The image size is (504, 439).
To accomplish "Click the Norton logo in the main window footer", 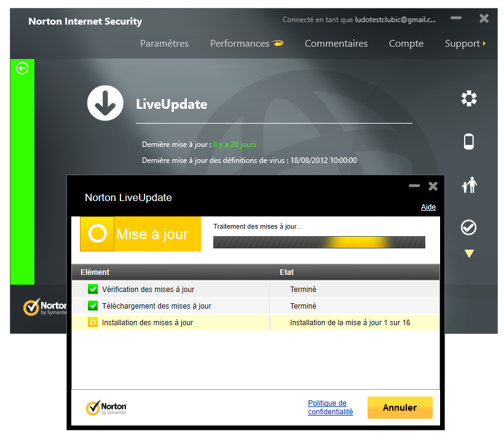I will (x=45, y=307).
